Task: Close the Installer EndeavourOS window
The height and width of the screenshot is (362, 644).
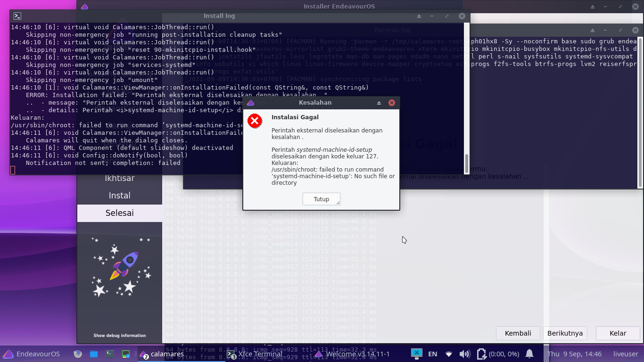Action: tap(635, 7)
